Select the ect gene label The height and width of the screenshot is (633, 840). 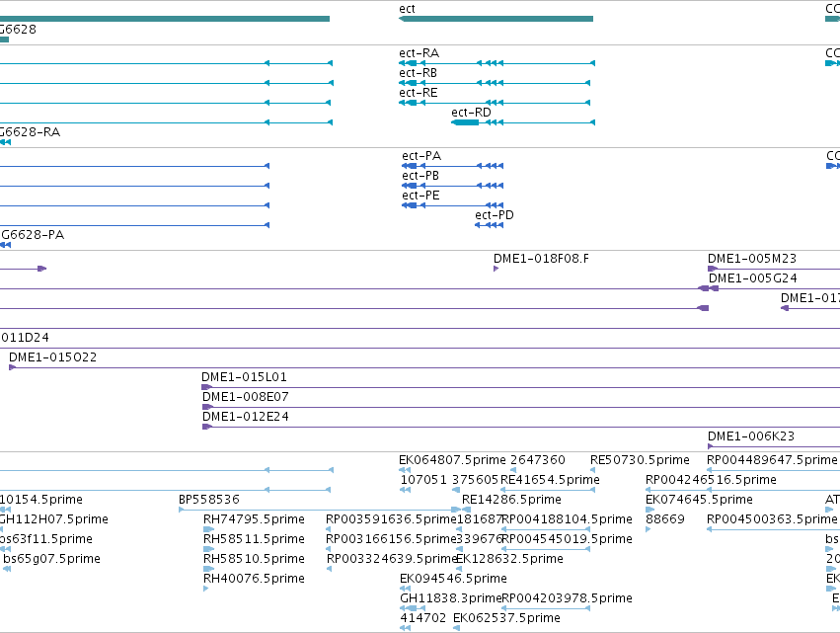(407, 9)
